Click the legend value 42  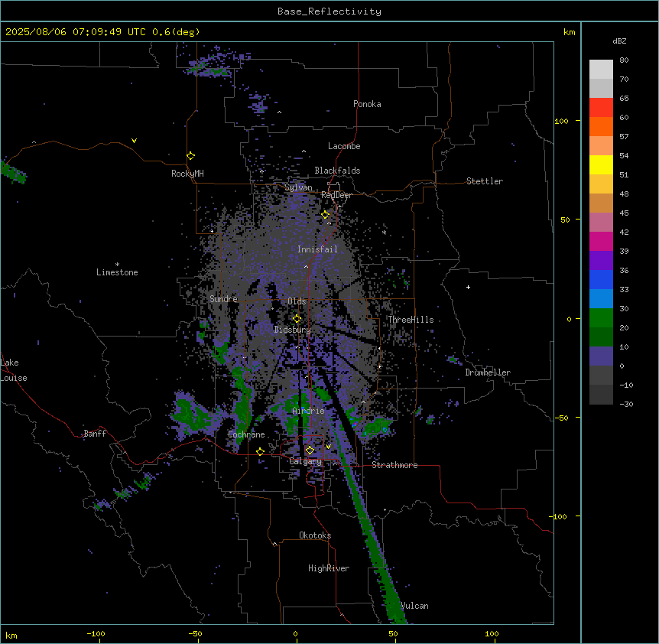point(624,232)
